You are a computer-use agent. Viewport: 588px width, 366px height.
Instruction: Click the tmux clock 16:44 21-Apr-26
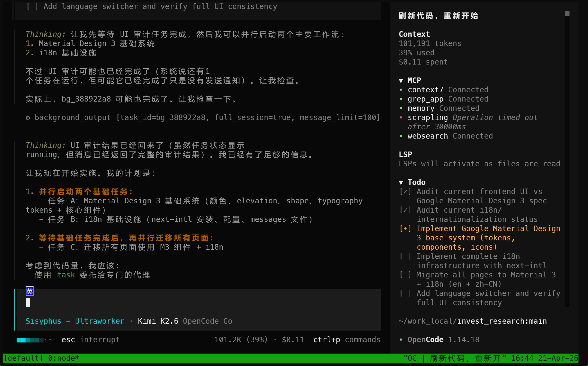pyautogui.click(x=545, y=358)
